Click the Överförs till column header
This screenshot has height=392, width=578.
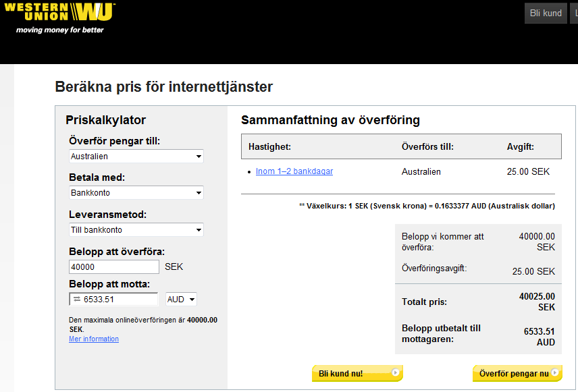pos(427,146)
